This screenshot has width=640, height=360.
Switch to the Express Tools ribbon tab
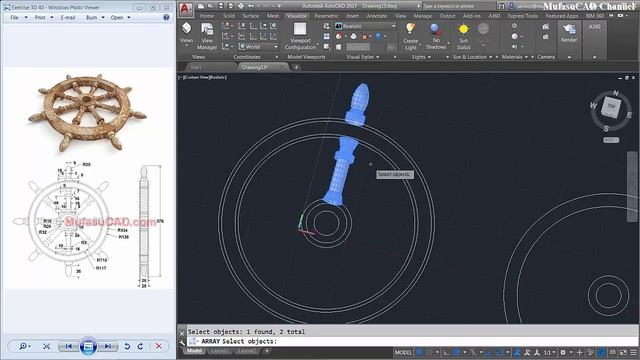click(522, 16)
